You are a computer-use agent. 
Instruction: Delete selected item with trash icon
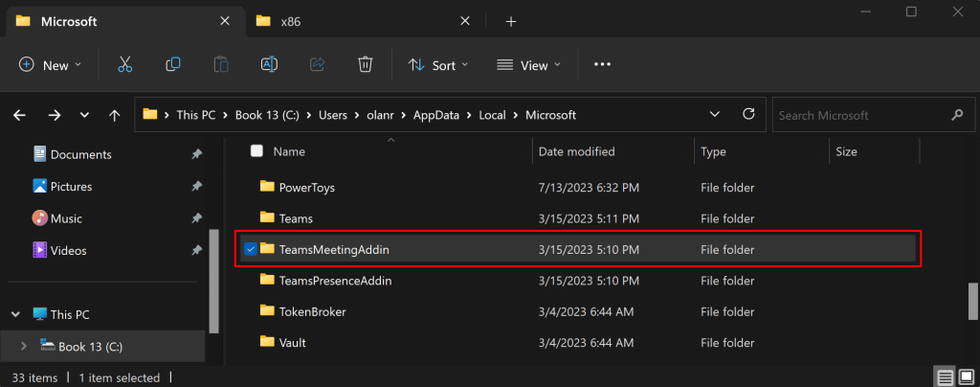[365, 65]
